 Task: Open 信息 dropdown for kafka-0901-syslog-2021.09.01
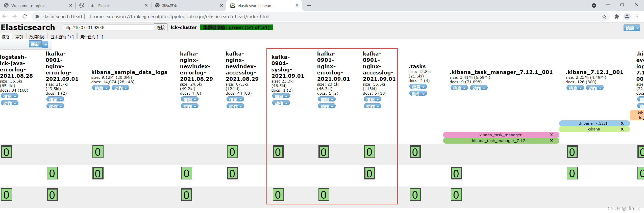click(281, 96)
